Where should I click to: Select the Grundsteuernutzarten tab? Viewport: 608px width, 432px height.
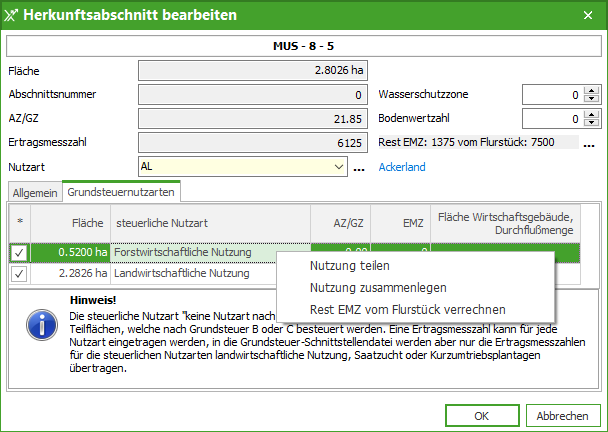[121, 192]
